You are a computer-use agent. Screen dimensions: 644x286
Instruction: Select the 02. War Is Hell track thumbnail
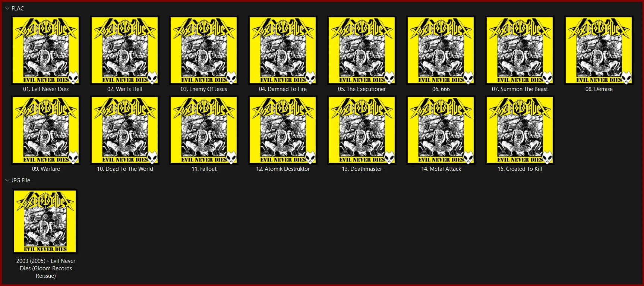coord(125,50)
